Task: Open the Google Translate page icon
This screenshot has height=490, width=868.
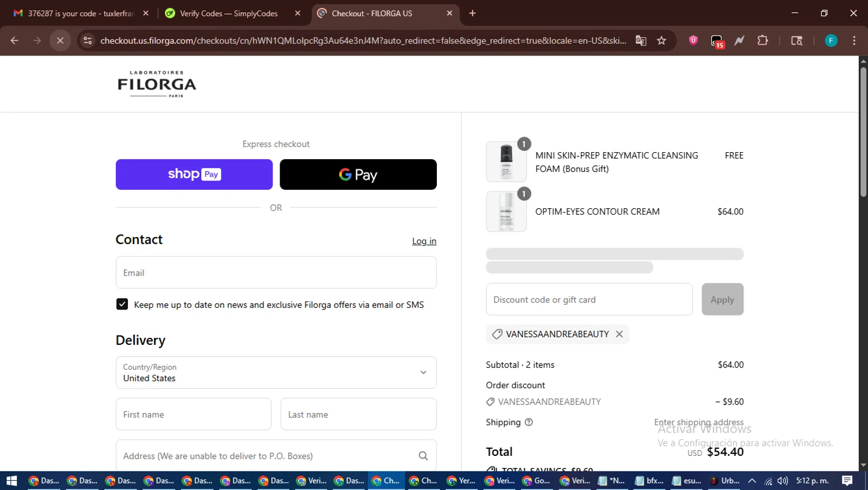Action: click(x=641, y=40)
